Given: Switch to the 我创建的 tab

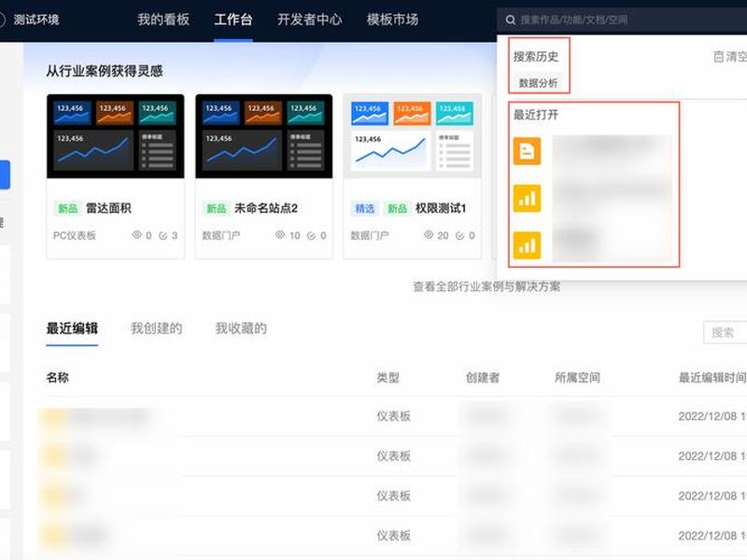Looking at the screenshot, I should pos(156,329).
